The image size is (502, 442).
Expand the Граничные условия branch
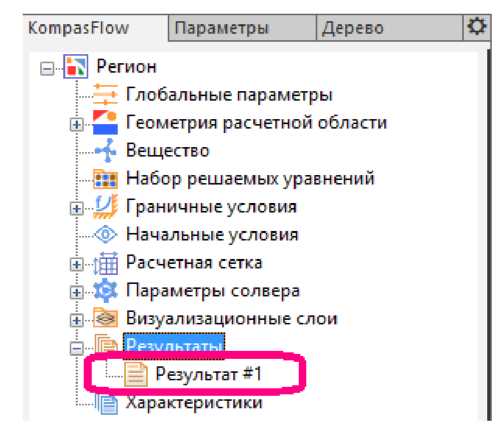coord(76,209)
